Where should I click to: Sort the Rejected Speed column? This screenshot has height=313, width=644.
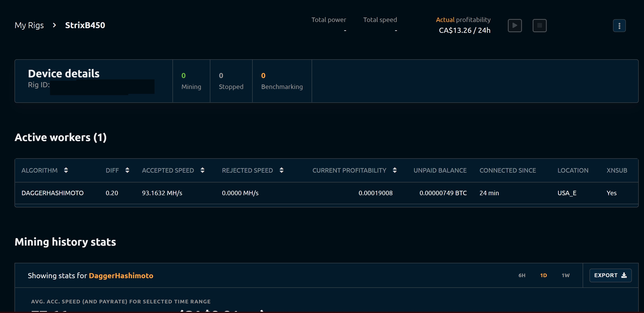(281, 170)
